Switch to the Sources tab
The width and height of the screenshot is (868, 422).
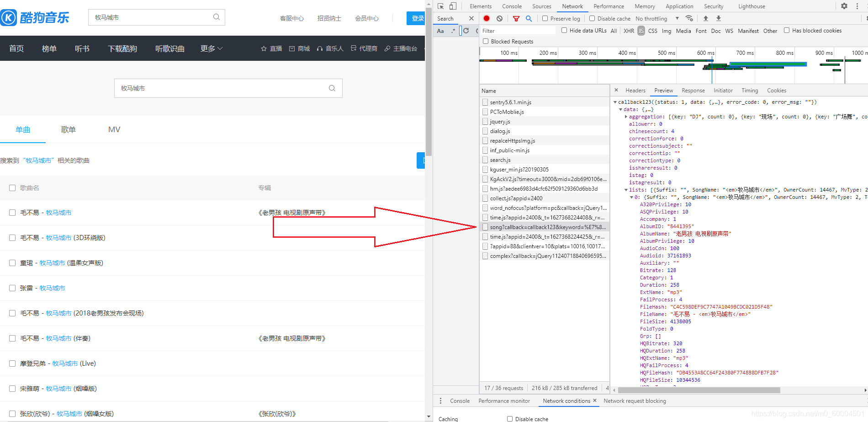click(x=542, y=6)
